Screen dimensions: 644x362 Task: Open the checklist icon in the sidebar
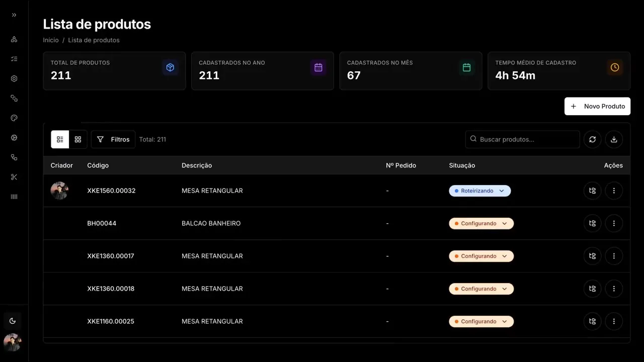pos(14,59)
